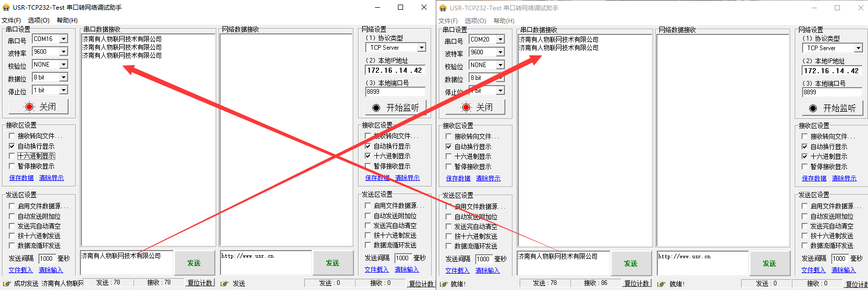Click right window's network status icon beside 就绪!

point(661,284)
